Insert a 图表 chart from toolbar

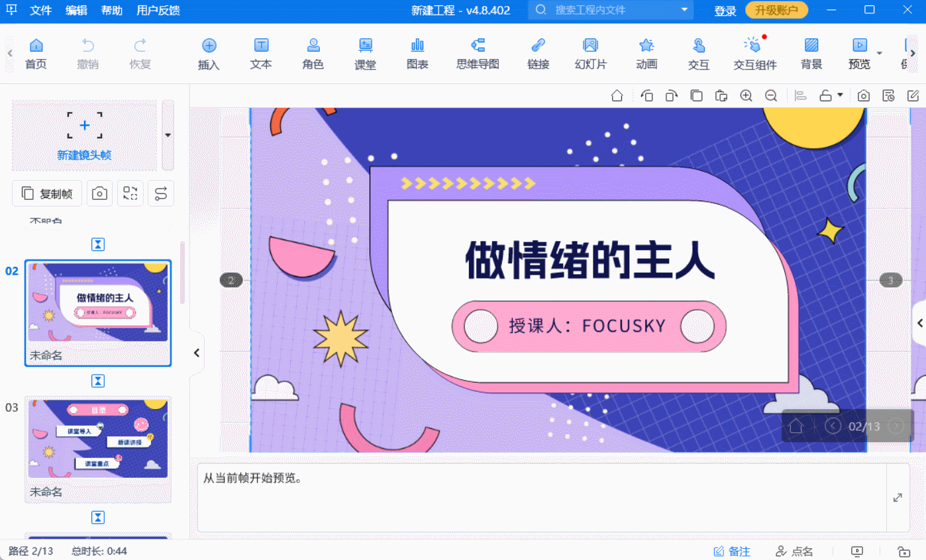coord(417,53)
